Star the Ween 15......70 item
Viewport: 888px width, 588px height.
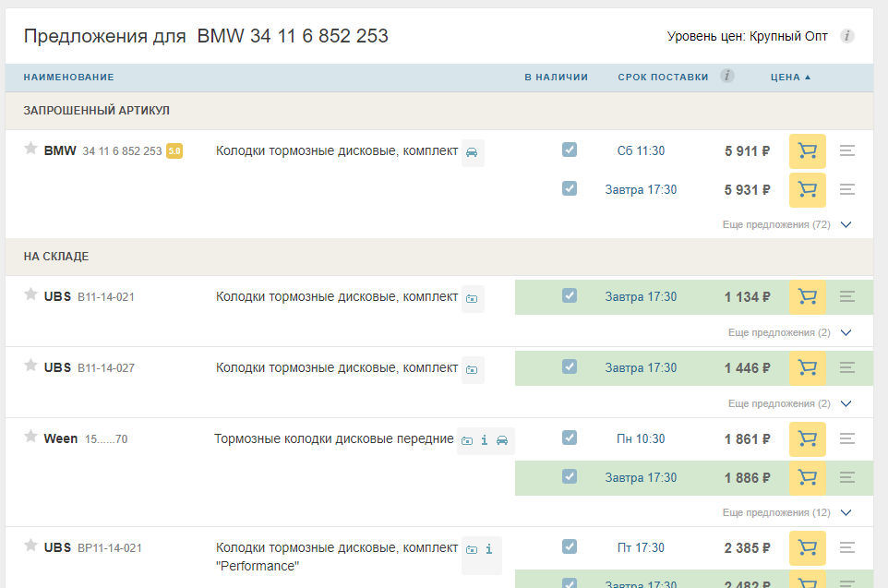point(30,437)
